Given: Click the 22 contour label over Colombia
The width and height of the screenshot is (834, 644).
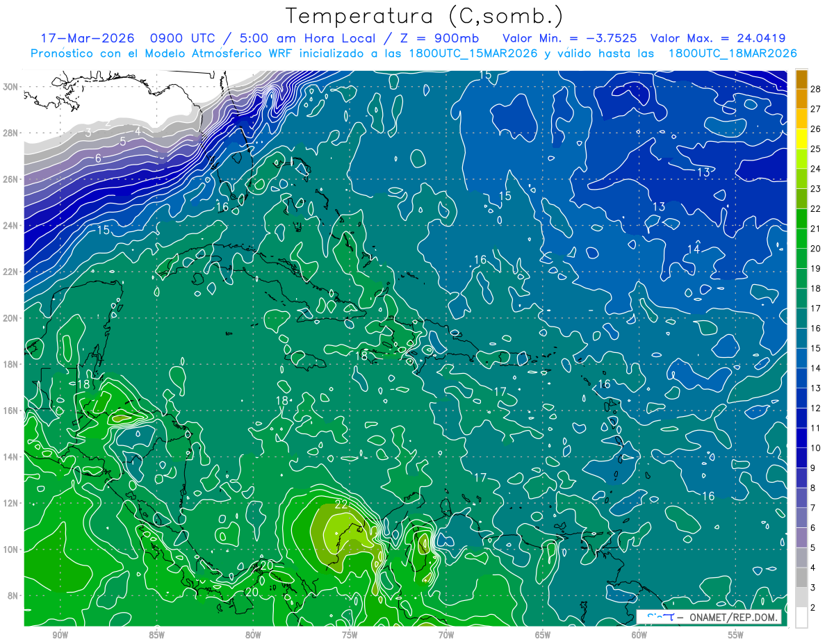Looking at the screenshot, I should tap(341, 504).
